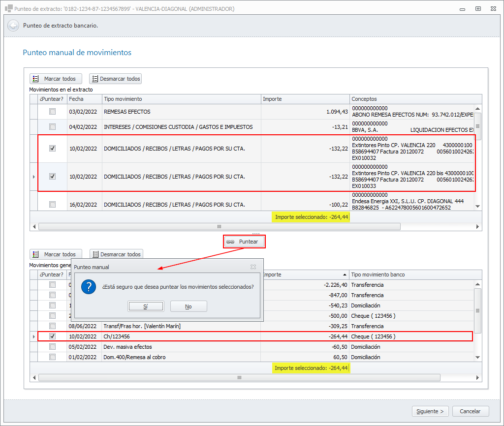Tick the 16/02/2022 Endesa row checkbox
The height and width of the screenshot is (426, 504).
[52, 204]
